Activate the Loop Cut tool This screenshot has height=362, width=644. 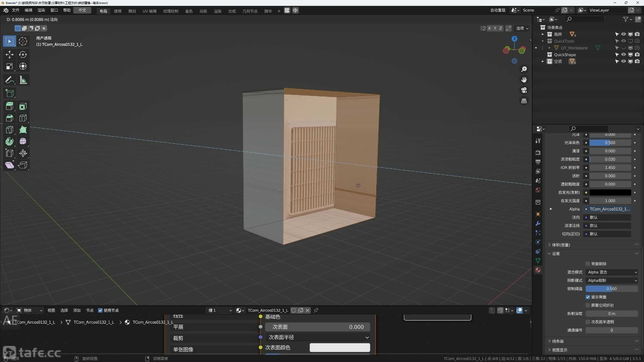coord(23,118)
